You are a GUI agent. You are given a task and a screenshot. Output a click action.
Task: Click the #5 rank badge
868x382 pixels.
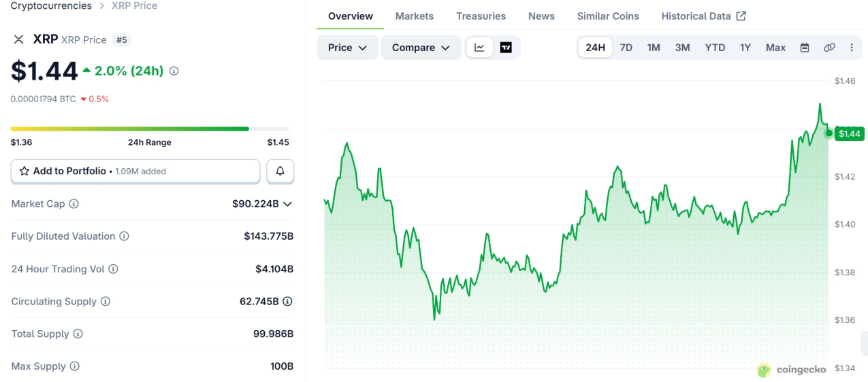[121, 39]
